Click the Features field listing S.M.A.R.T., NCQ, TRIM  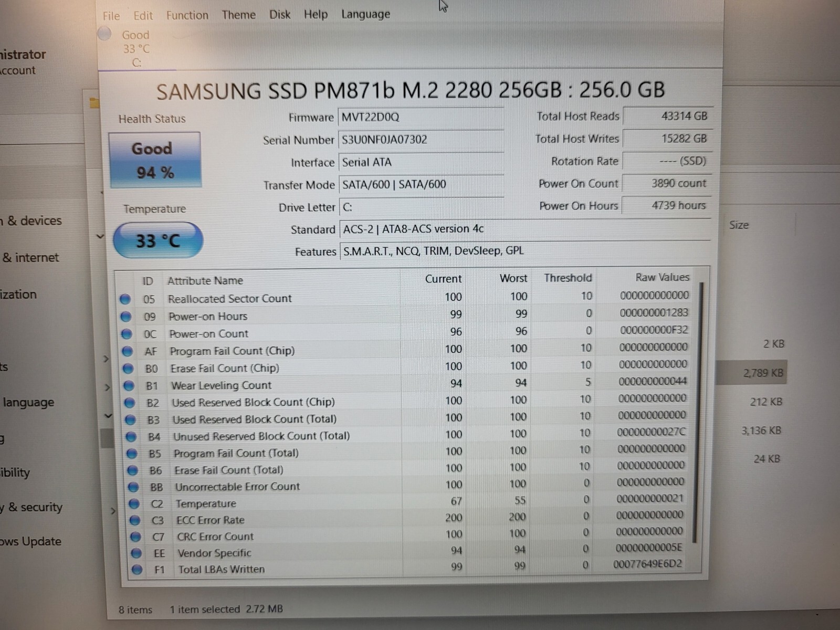click(x=525, y=251)
